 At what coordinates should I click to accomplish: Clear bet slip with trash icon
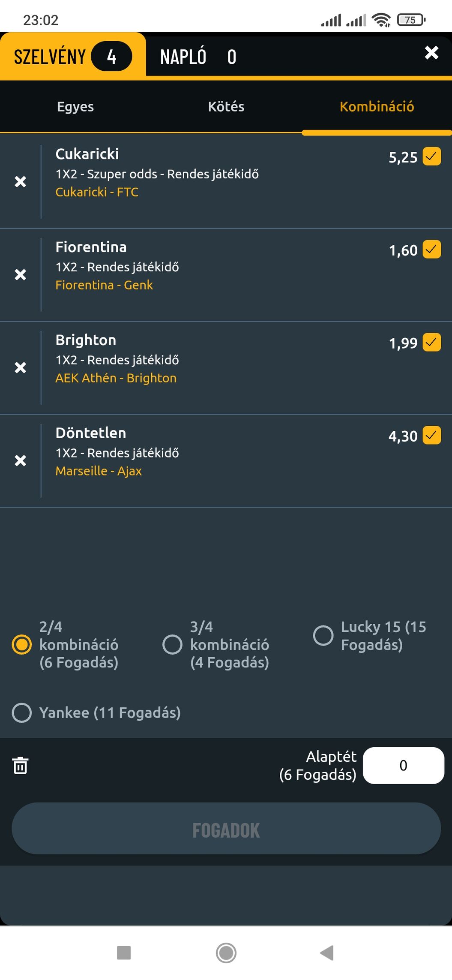pos(20,765)
